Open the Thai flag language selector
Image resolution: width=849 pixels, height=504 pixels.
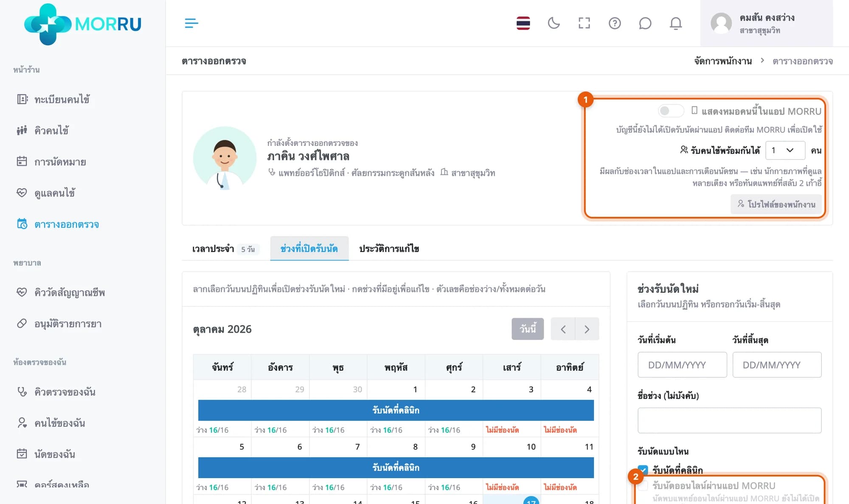coord(523,23)
